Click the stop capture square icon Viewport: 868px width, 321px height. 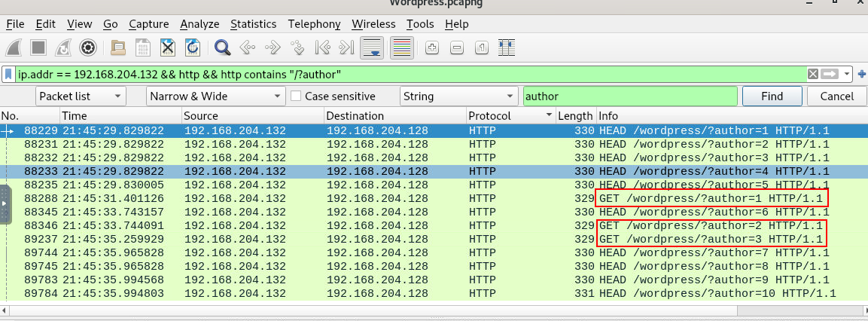pos(39,47)
